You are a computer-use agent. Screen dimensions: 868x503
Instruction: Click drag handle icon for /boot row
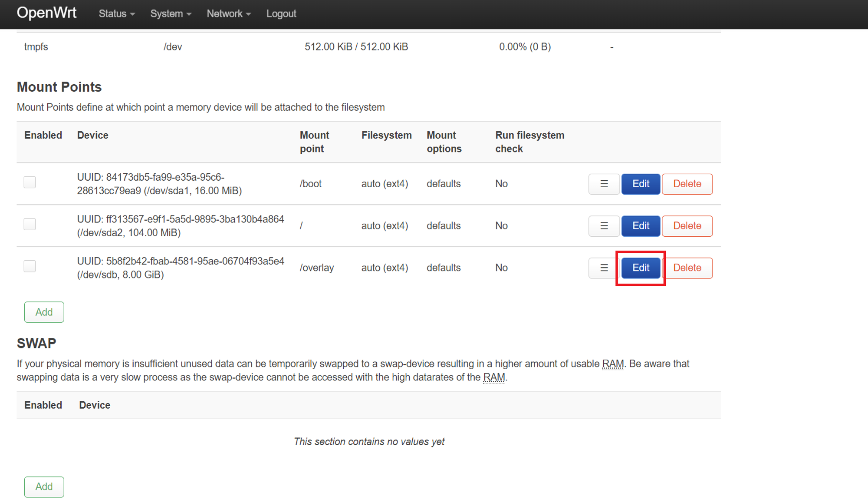604,184
